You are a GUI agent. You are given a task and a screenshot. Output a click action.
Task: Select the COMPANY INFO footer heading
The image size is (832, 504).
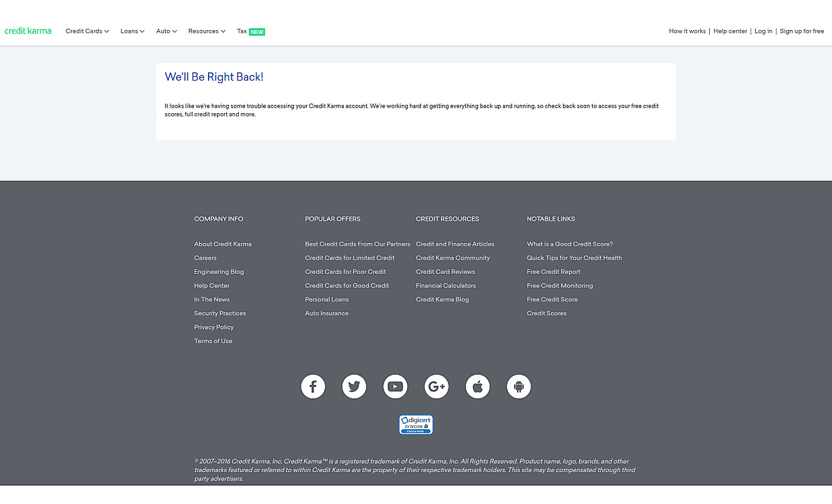point(219,219)
